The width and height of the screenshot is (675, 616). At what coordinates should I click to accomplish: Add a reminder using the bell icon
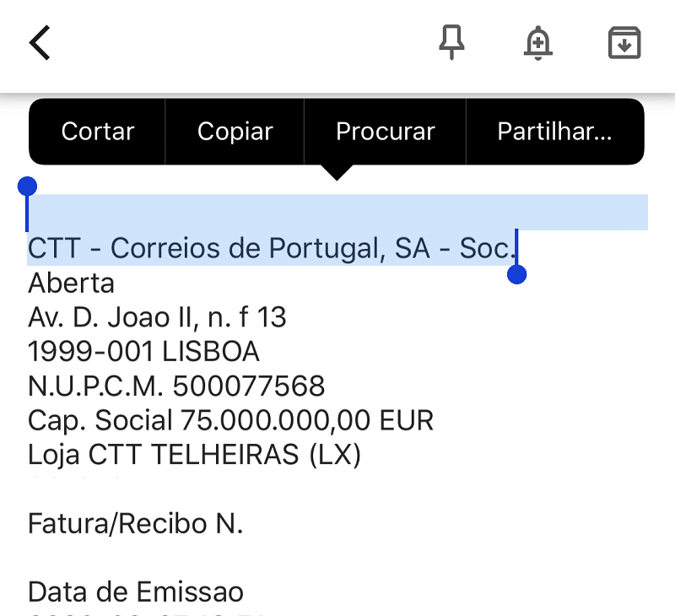tap(538, 43)
